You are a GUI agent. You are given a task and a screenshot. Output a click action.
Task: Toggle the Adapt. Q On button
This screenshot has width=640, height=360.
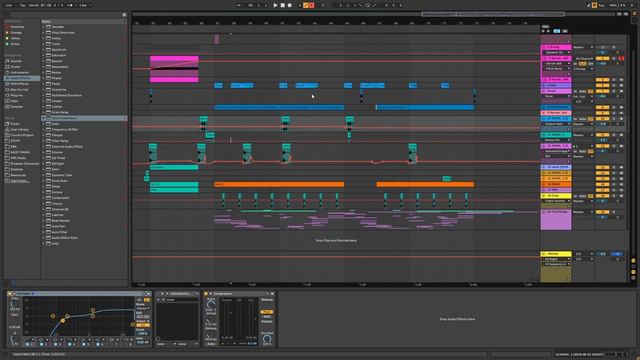pos(142,325)
